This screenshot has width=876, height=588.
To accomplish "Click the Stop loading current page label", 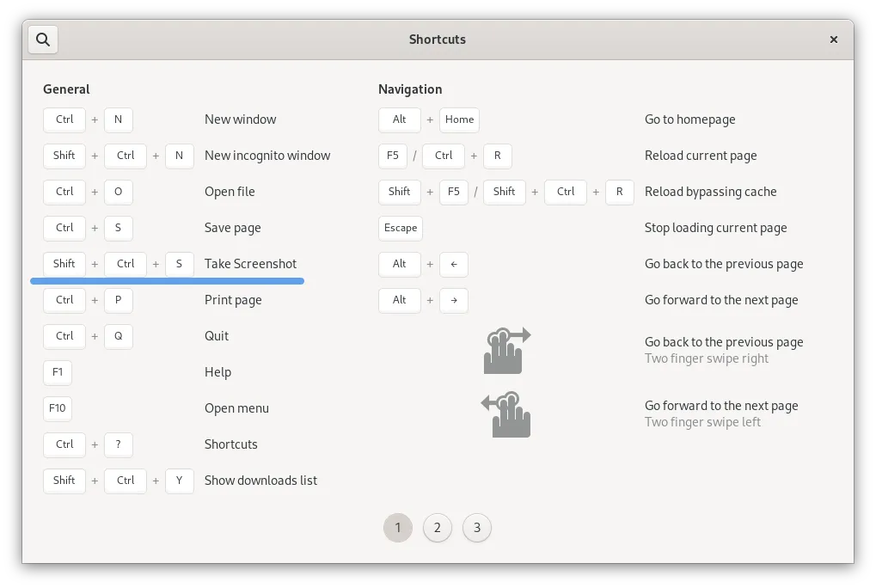I will point(715,228).
